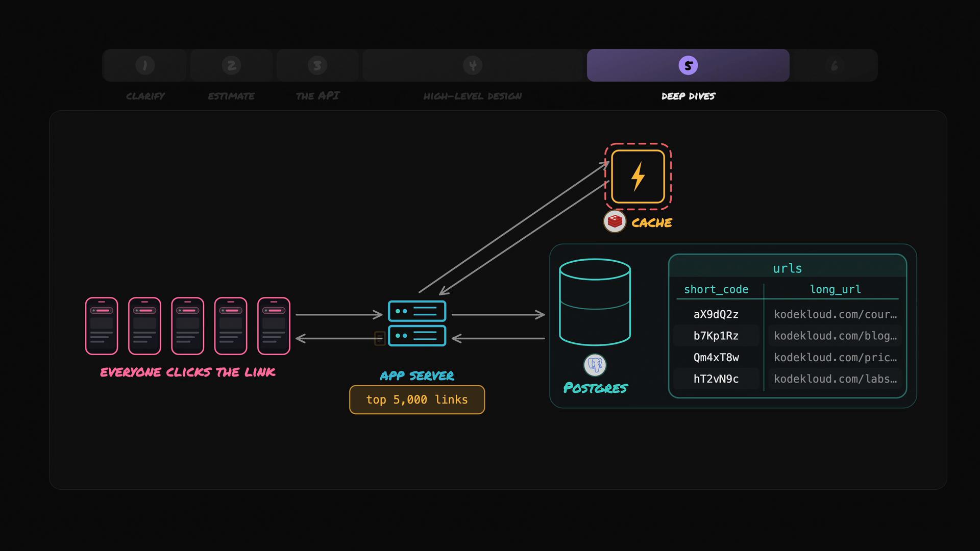Viewport: 980px width, 551px height.
Task: Click the 'top 5,000 links' badge
Action: click(x=417, y=399)
